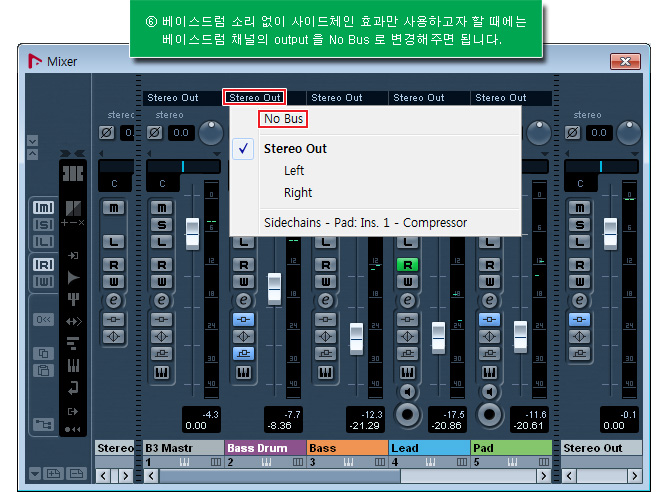Click global Write W button in common panel
670x492 pixels.
click(x=44, y=282)
